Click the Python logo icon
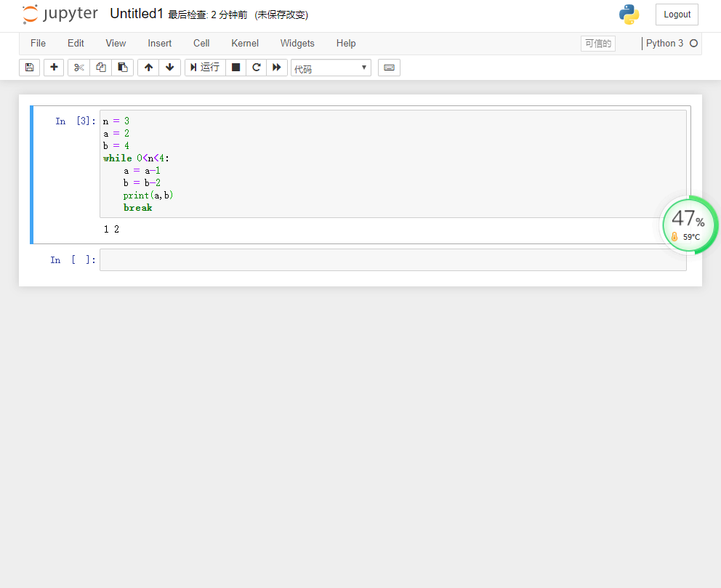The height and width of the screenshot is (588, 721). click(629, 15)
